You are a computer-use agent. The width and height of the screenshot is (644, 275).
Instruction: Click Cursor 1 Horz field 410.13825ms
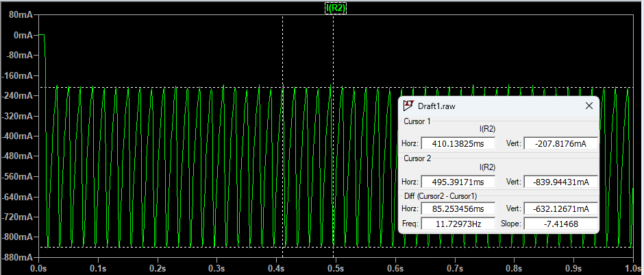point(458,143)
